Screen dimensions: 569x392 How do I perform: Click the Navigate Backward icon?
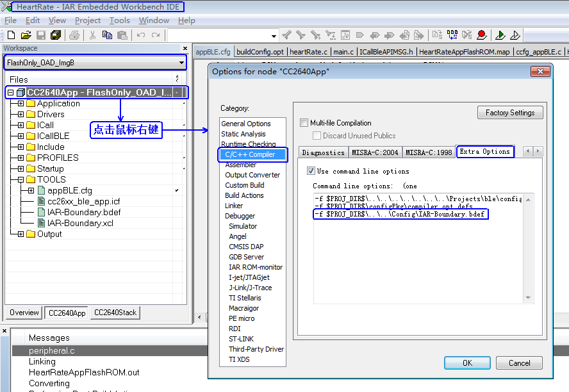point(404,35)
